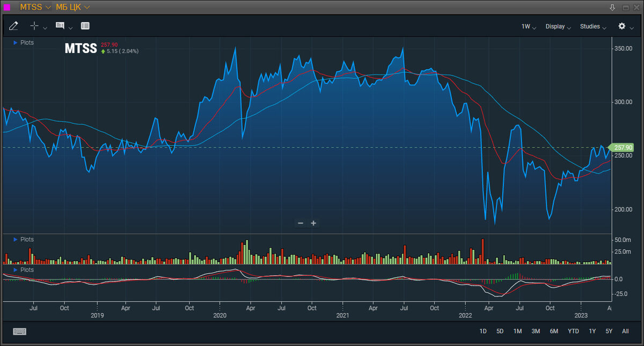The image size is (644, 346).
Task: Select the 1Y time range
Action: click(592, 331)
